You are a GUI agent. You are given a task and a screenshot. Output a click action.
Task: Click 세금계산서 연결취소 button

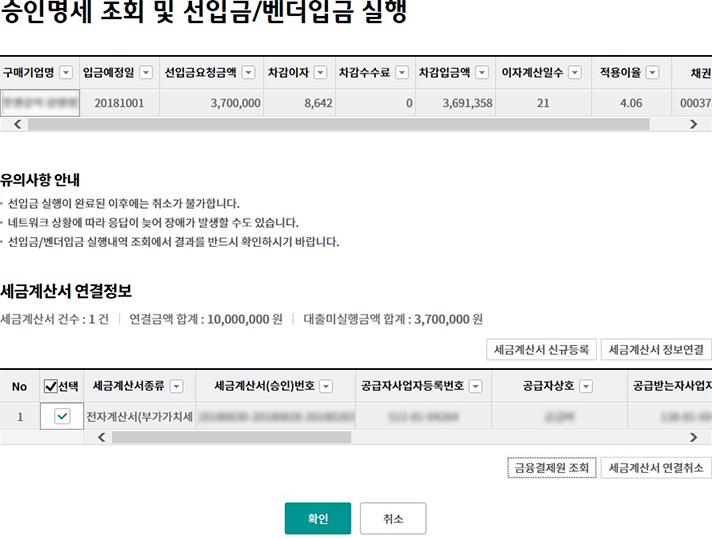point(657,468)
